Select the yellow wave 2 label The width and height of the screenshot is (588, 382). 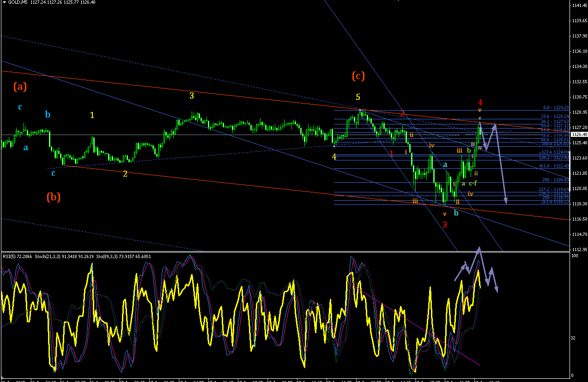(x=125, y=174)
